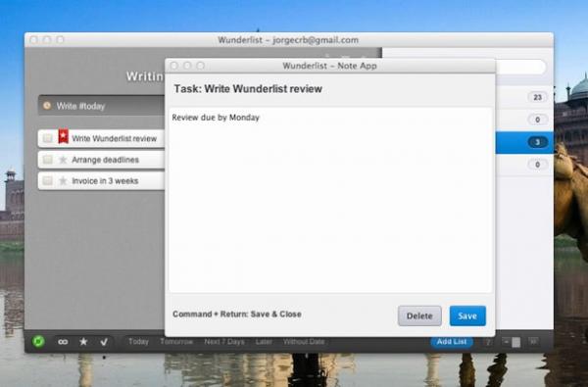Filter starred tasks in bottom bar
The width and height of the screenshot is (588, 387).
pyautogui.click(x=83, y=342)
